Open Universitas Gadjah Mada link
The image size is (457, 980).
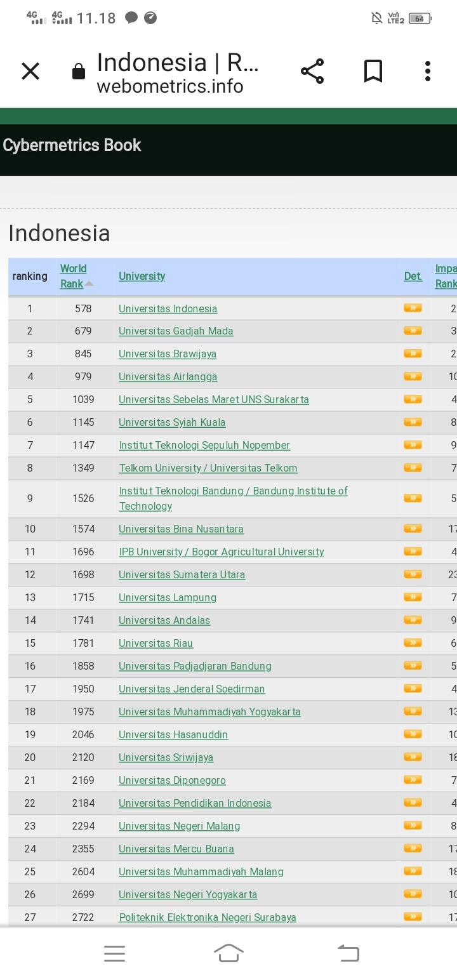point(176,331)
